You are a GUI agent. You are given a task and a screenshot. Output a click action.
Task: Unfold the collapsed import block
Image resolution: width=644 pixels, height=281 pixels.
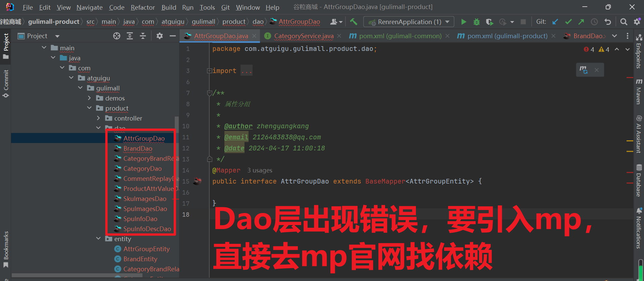(x=209, y=71)
